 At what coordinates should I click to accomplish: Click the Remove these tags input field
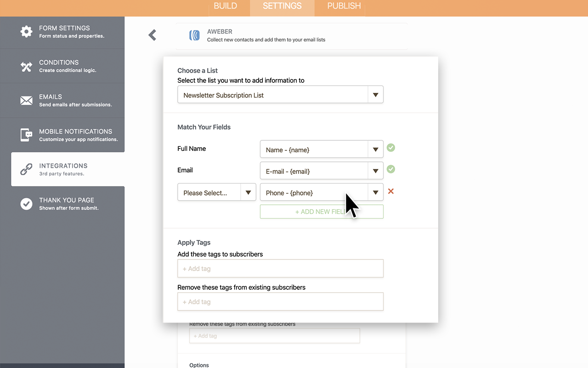click(x=280, y=302)
